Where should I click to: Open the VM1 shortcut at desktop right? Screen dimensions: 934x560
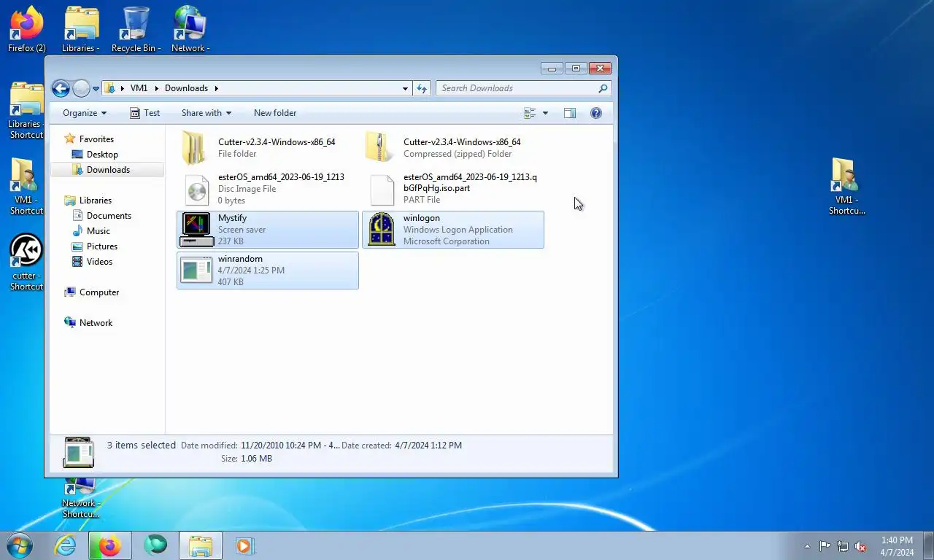(x=846, y=186)
